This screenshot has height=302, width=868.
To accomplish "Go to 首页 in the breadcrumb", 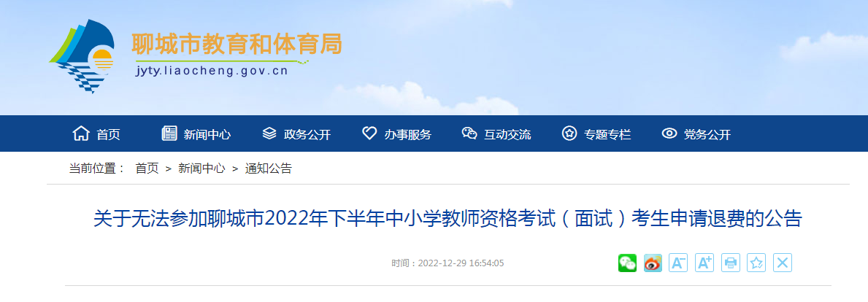I will tap(147, 169).
